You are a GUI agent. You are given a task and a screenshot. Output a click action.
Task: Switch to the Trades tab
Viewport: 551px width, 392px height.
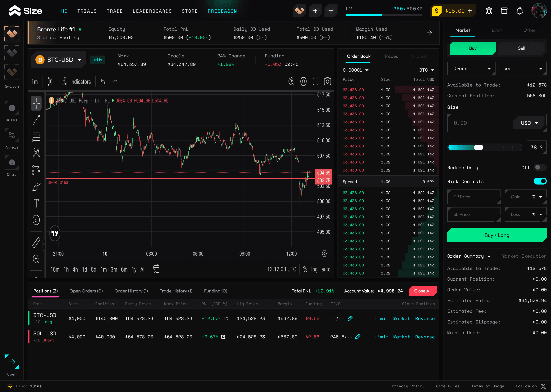tap(391, 56)
